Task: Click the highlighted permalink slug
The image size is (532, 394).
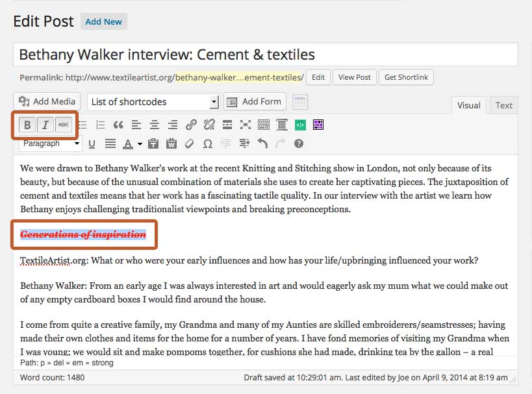Action: [x=239, y=77]
